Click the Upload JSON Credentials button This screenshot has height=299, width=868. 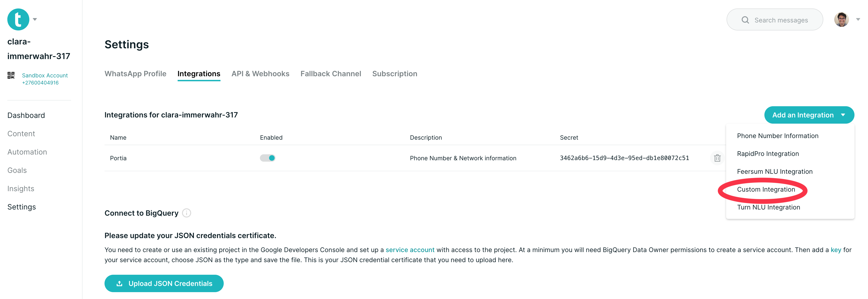click(x=164, y=283)
